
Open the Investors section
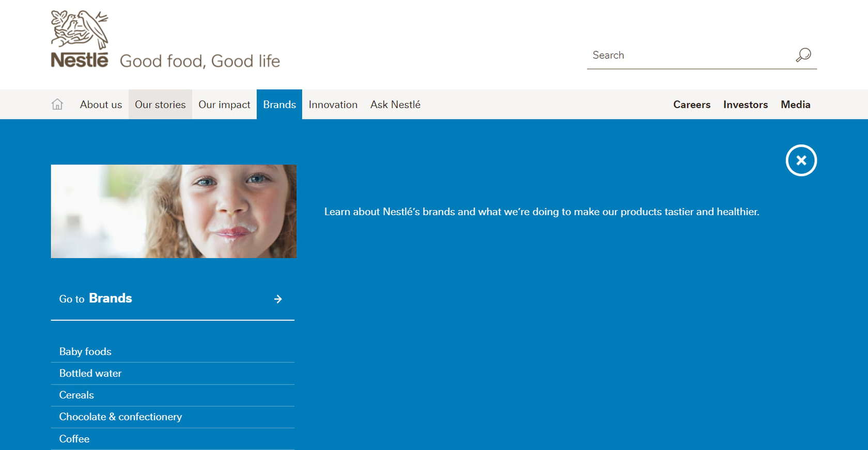[745, 104]
